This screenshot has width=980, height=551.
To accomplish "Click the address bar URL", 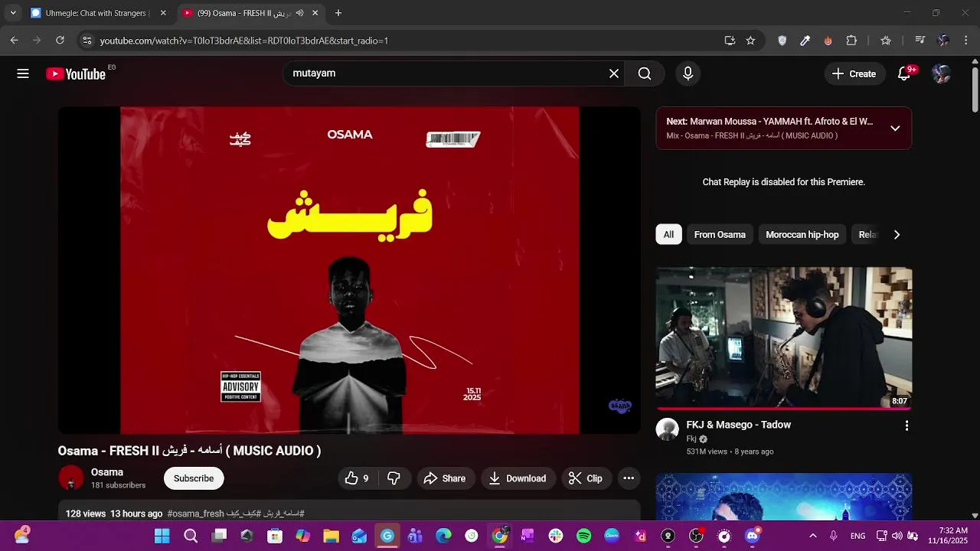I will click(244, 41).
